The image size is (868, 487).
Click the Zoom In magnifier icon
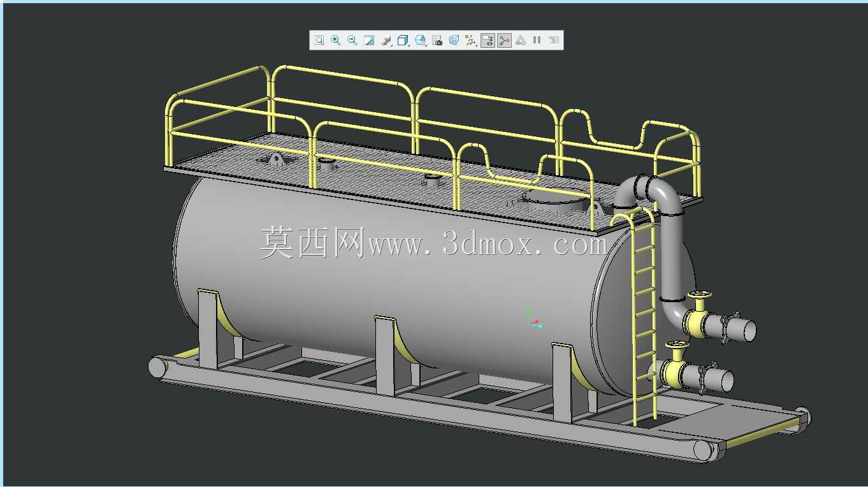click(336, 40)
